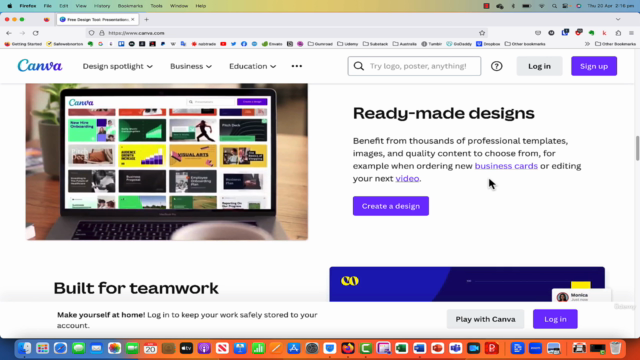Image resolution: width=640 pixels, height=360 pixels.
Task: Click the page vertical scrollbar
Action: click(637, 149)
